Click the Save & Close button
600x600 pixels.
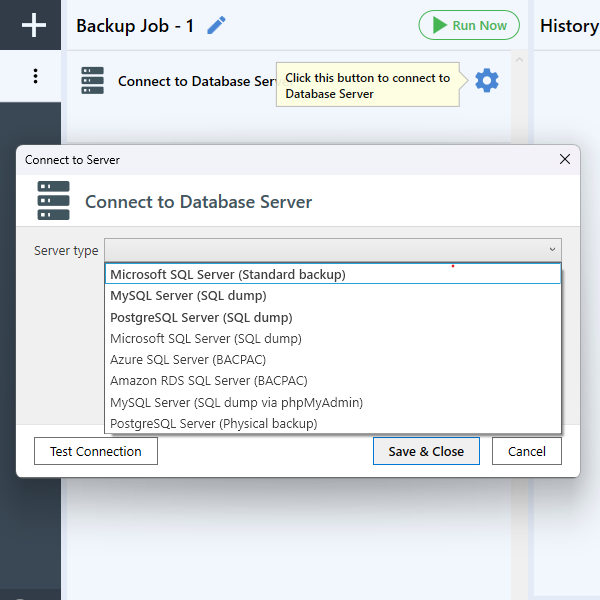coord(426,451)
